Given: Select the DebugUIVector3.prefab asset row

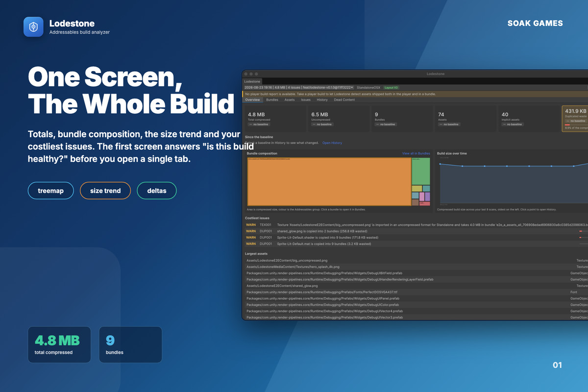Looking at the screenshot, I should [x=416, y=318].
